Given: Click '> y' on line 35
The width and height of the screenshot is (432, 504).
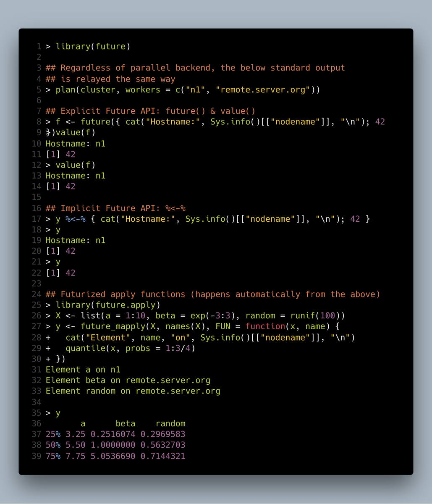Looking at the screenshot, I should pos(53,413).
